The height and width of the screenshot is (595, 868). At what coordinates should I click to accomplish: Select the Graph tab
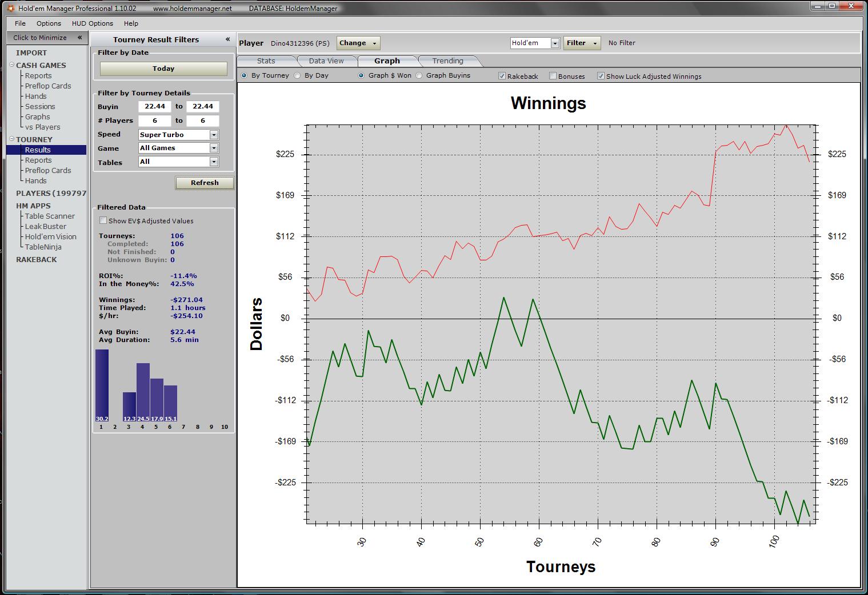(387, 61)
